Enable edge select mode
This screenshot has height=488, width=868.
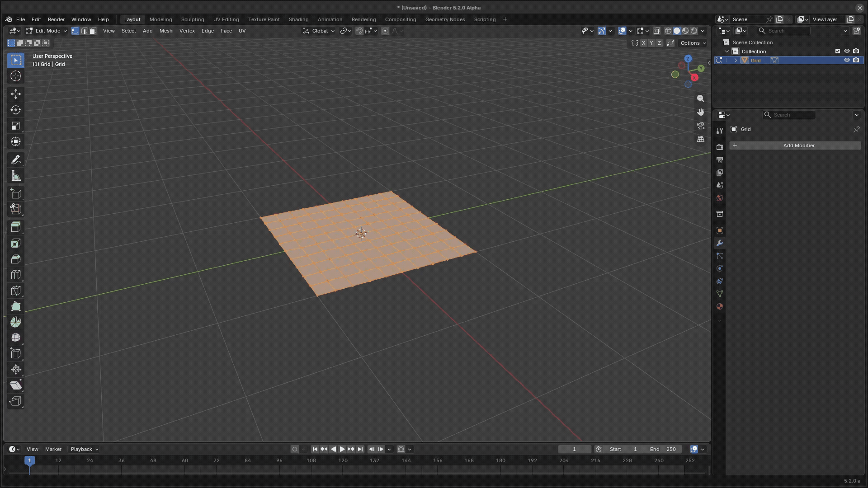[84, 31]
